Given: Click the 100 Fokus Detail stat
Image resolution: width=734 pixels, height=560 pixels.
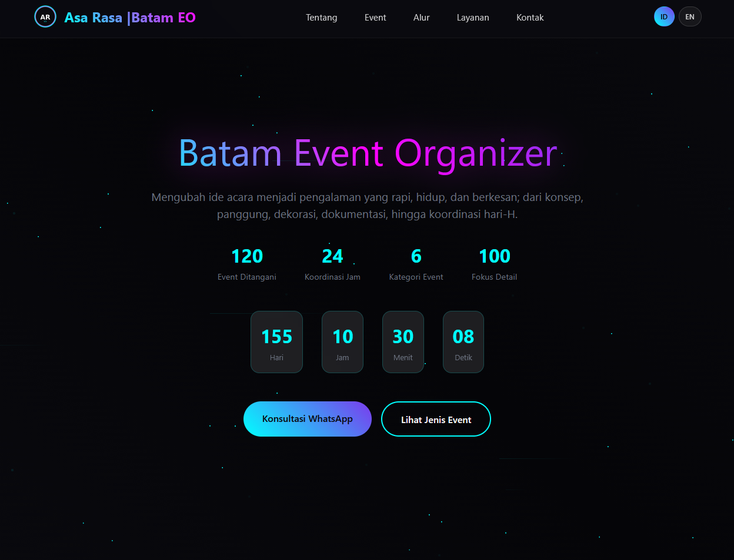Looking at the screenshot, I should click(x=495, y=264).
